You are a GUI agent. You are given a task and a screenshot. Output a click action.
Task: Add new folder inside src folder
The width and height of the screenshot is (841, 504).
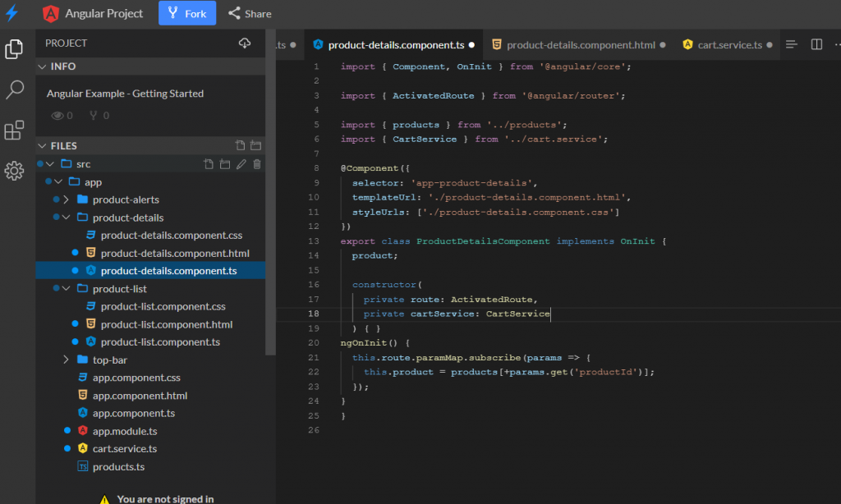click(x=225, y=164)
